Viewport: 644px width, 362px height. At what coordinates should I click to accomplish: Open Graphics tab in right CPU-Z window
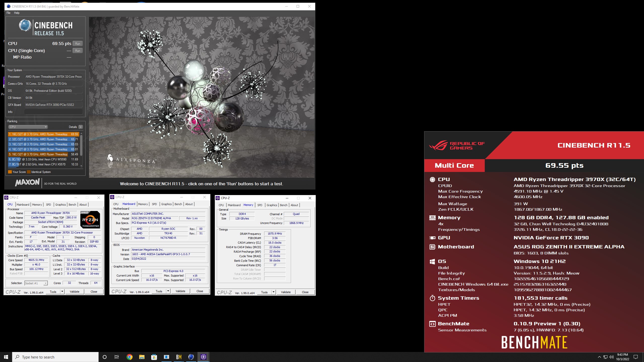272,205
